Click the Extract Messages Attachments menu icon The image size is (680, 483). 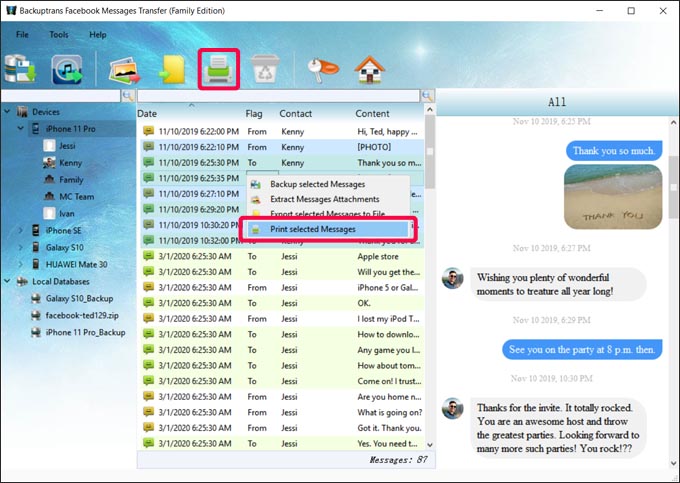tap(256, 199)
